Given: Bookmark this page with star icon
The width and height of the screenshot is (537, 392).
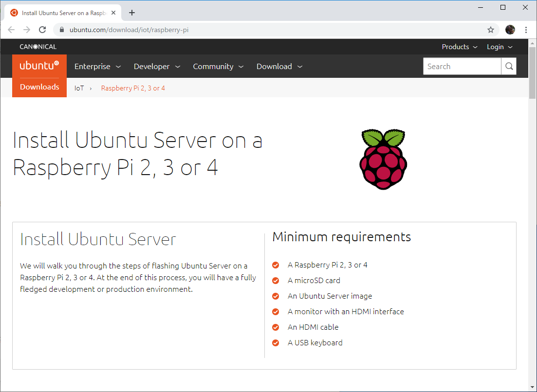Looking at the screenshot, I should point(491,30).
